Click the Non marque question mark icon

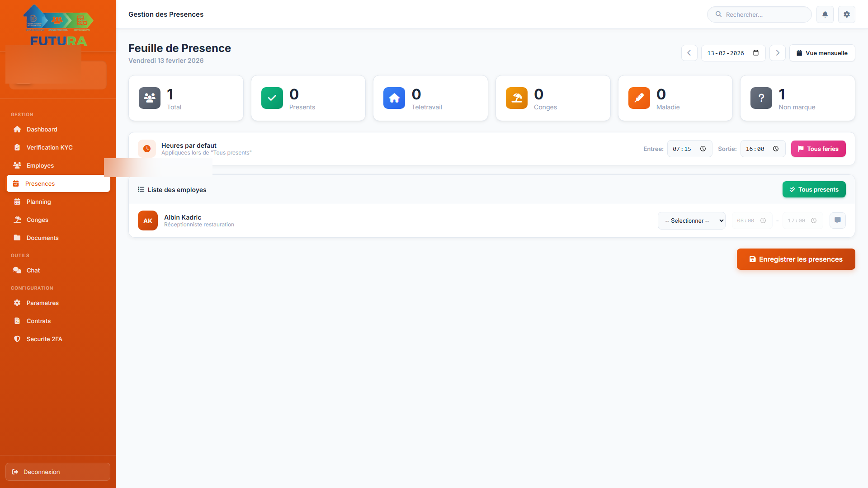pyautogui.click(x=761, y=98)
